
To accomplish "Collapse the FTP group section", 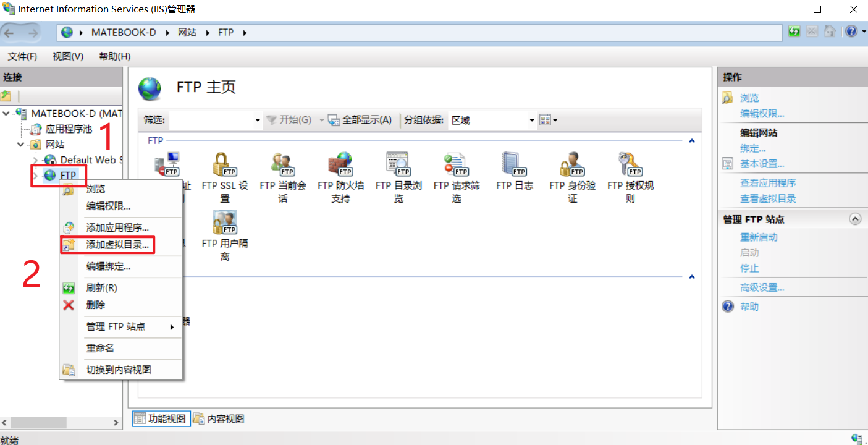I will (x=692, y=141).
